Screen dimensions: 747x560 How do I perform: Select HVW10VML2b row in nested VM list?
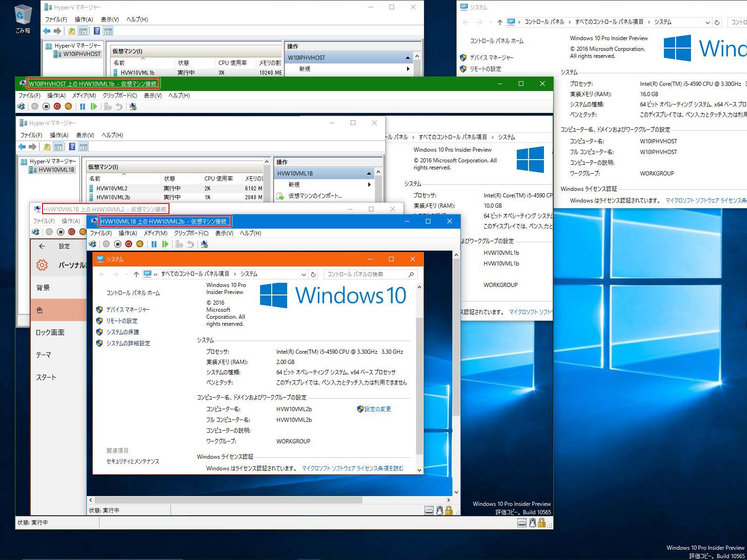click(x=175, y=197)
